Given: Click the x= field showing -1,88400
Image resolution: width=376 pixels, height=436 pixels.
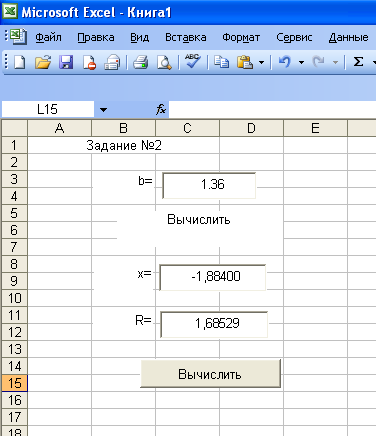Looking at the screenshot, I should (212, 277).
